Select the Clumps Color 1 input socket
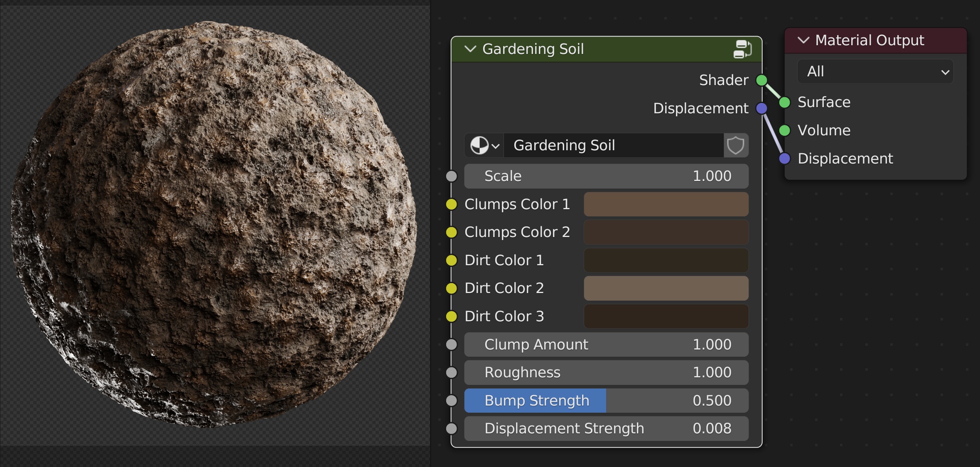This screenshot has height=467, width=980. [451, 204]
